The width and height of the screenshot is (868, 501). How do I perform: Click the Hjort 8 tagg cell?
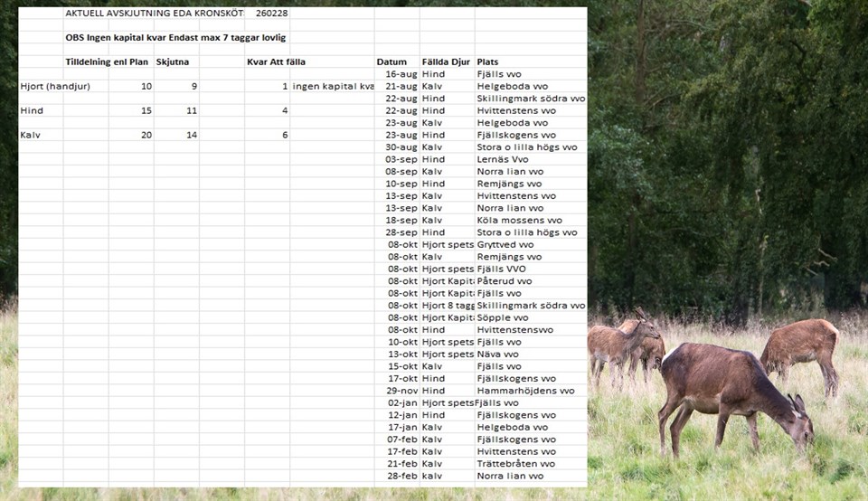448,306
